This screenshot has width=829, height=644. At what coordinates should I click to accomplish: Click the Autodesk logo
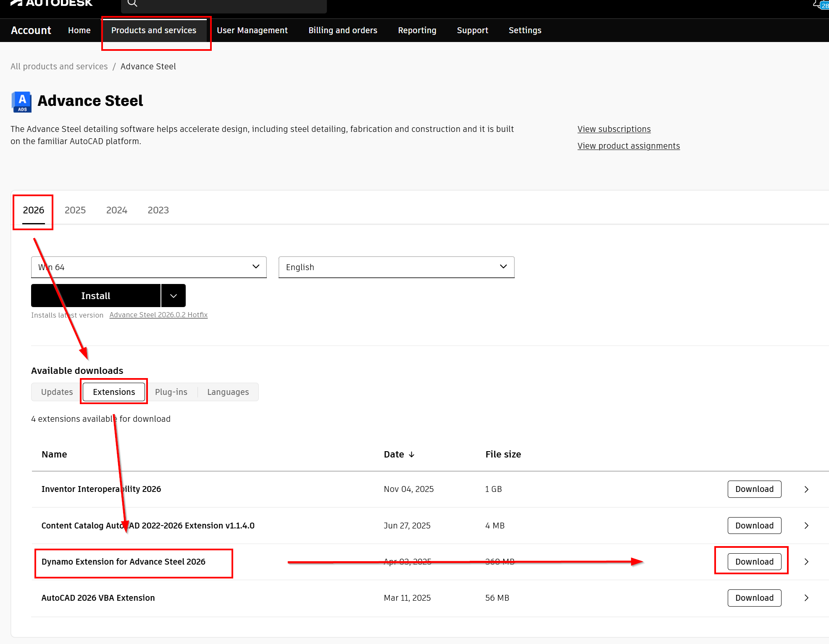[x=51, y=3]
